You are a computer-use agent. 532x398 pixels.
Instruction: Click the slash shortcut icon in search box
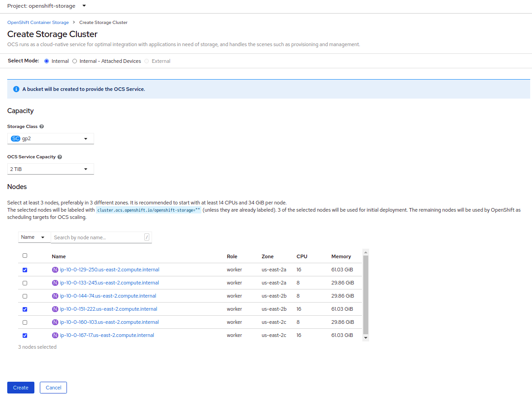click(147, 237)
